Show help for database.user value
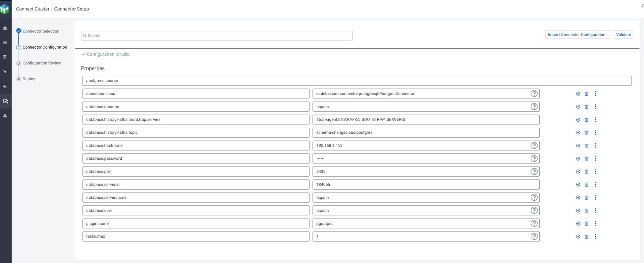Image resolution: width=644 pixels, height=263 pixels. tap(534, 210)
